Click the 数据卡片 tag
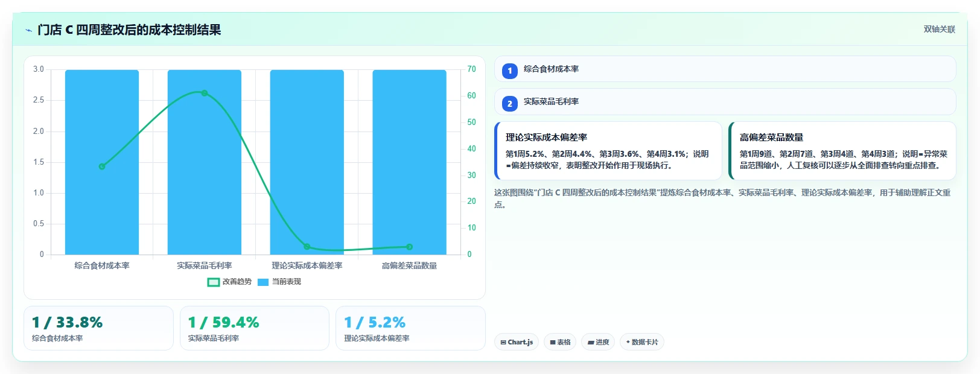This screenshot has width=980, height=374. [x=642, y=342]
